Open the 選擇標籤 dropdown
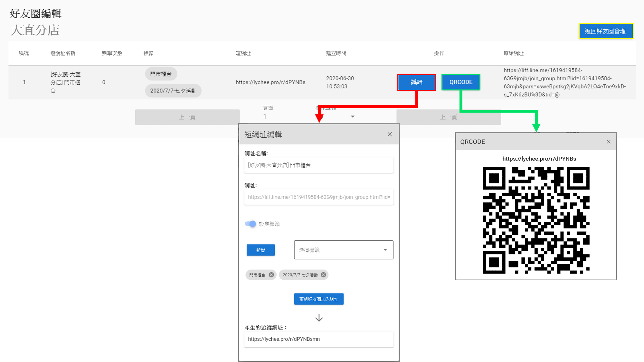The width and height of the screenshot is (644, 362). pyautogui.click(x=343, y=250)
